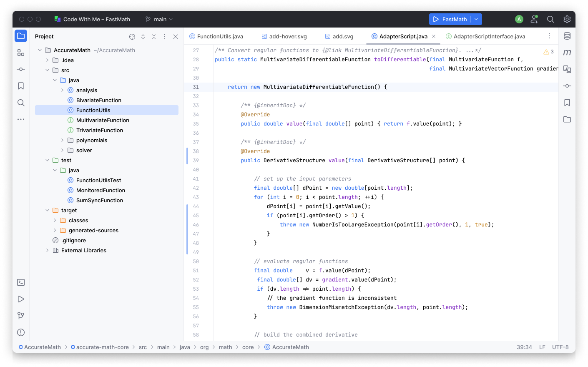This screenshot has width=588, height=367.
Task: Change file encoding UTF-8
Action: [x=560, y=347]
